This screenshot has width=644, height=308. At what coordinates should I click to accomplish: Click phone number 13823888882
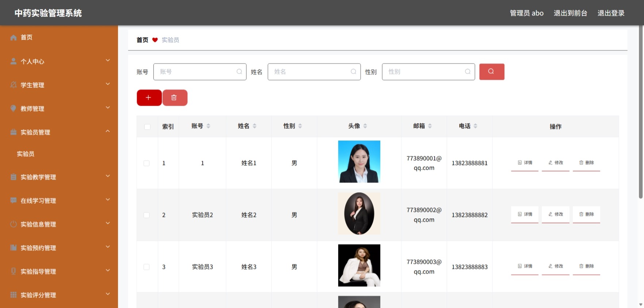coord(470,215)
